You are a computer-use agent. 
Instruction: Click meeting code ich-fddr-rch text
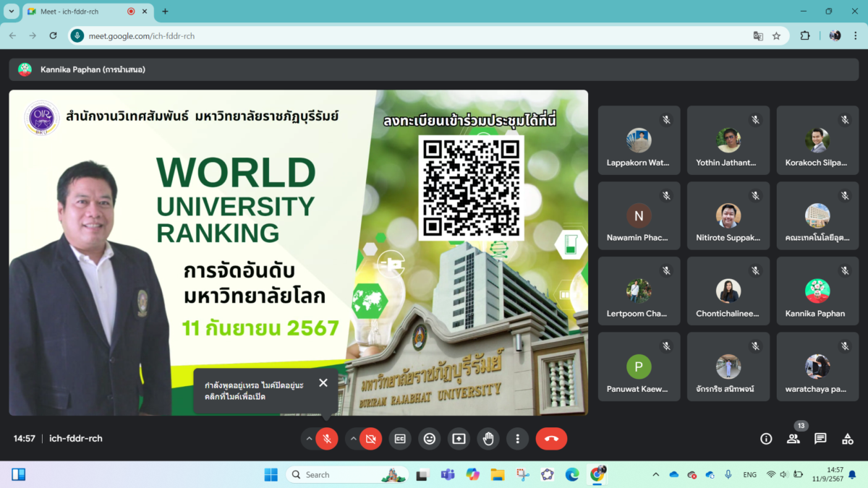pyautogui.click(x=76, y=438)
